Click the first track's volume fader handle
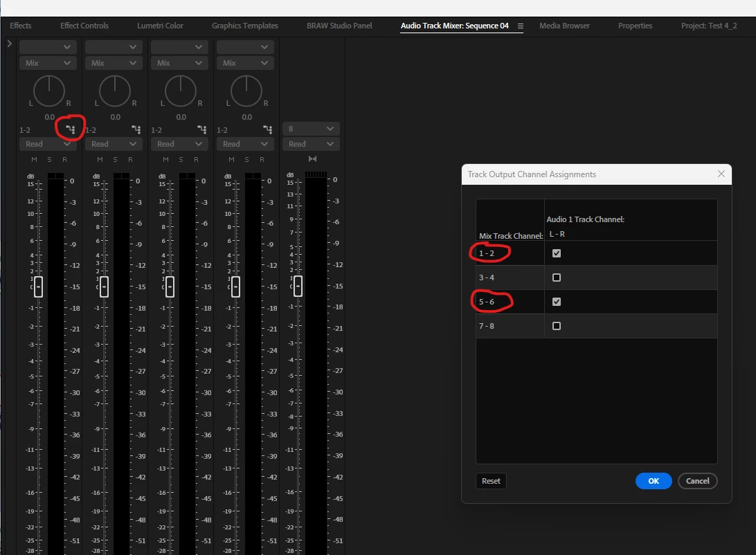The height and width of the screenshot is (555, 756). point(38,286)
